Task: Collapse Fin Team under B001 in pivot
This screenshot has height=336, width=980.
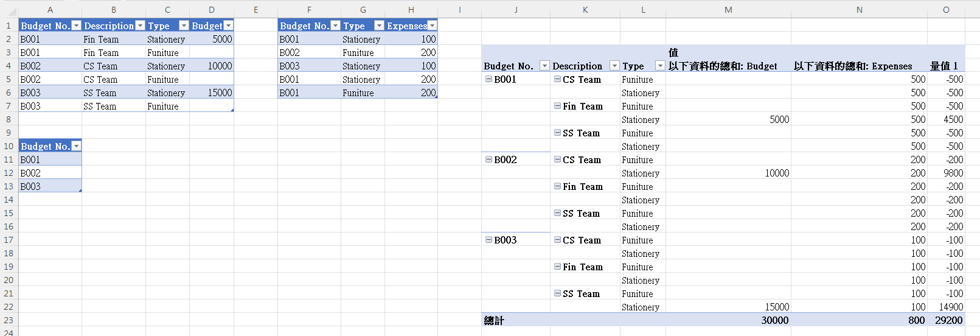Action: [x=557, y=106]
